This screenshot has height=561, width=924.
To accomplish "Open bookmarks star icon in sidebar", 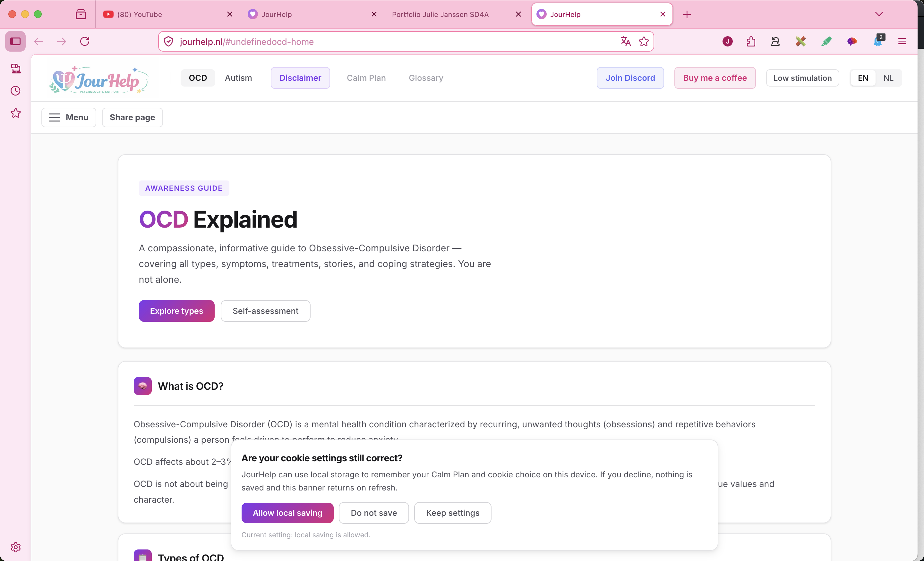I will tap(15, 113).
